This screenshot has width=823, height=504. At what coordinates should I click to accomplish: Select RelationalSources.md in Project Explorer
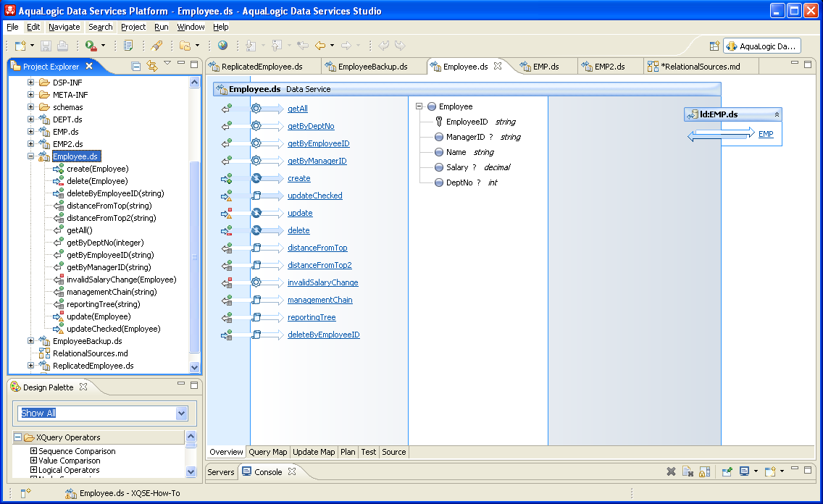click(91, 353)
